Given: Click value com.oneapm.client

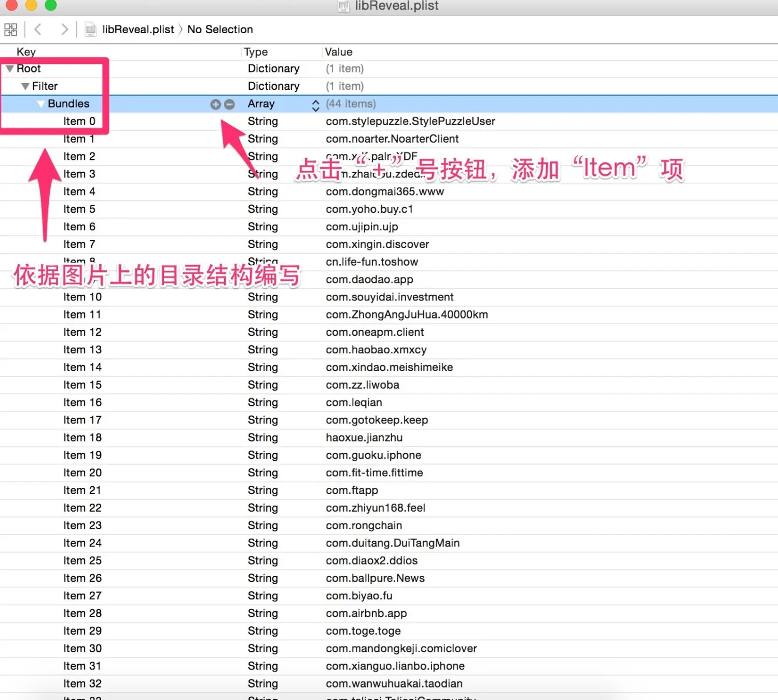Looking at the screenshot, I should click(374, 333).
